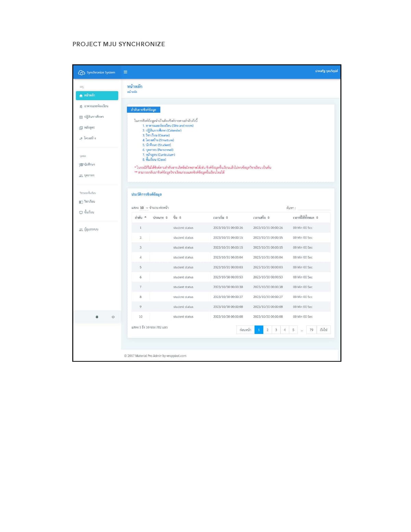The width and height of the screenshot is (411, 532).
Task: Jump to pagination page 5
Action: click(293, 330)
